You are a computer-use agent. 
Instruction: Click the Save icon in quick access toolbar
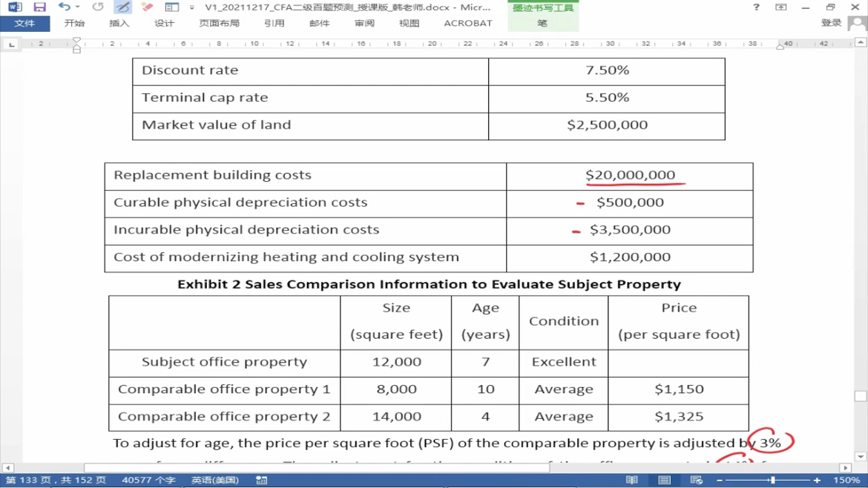[x=39, y=7]
